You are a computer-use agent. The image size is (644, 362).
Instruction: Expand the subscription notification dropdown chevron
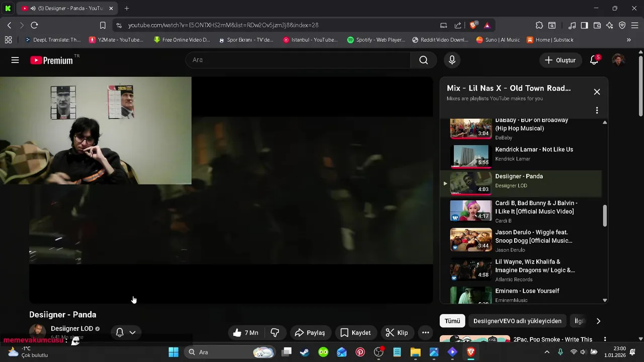[132, 332]
